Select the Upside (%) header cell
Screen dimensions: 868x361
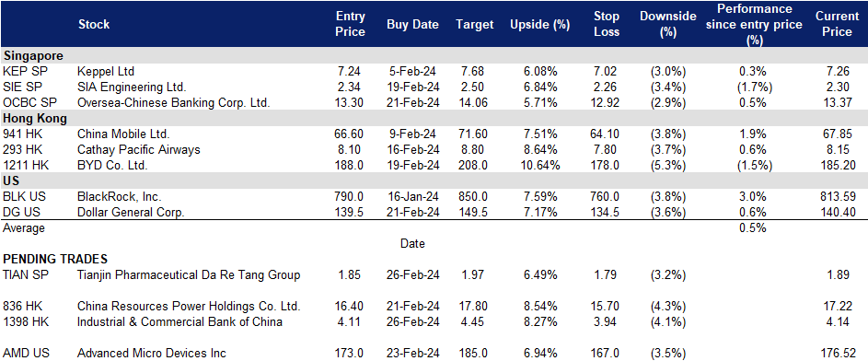(539, 24)
